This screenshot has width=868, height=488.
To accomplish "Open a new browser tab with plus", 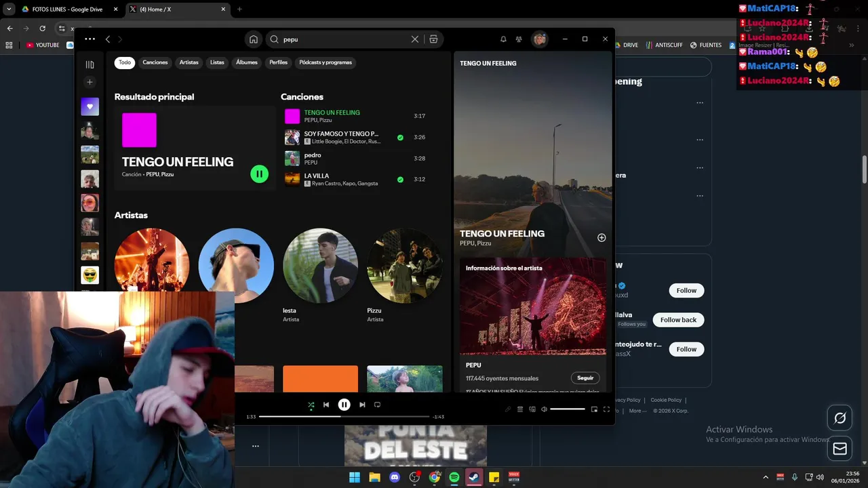I will click(239, 9).
